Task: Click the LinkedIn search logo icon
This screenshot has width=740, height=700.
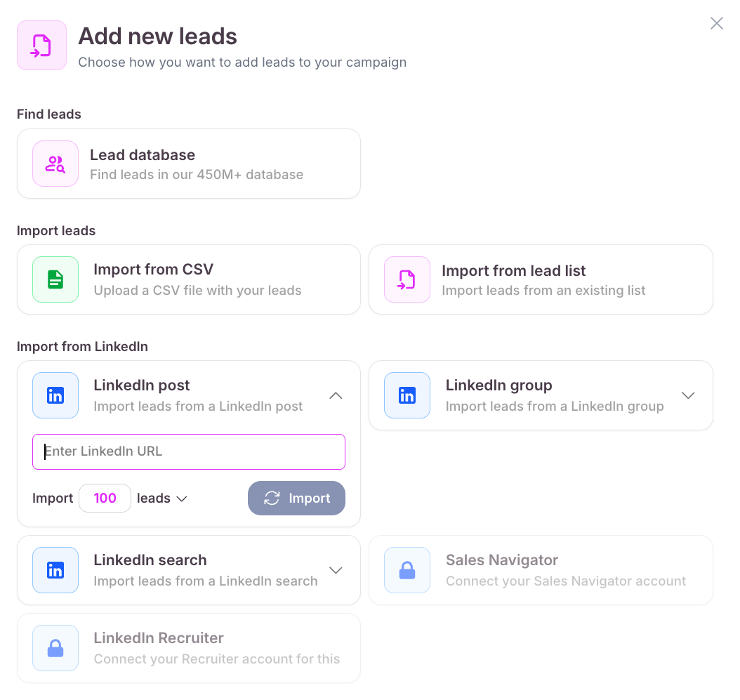Action: pyautogui.click(x=55, y=570)
